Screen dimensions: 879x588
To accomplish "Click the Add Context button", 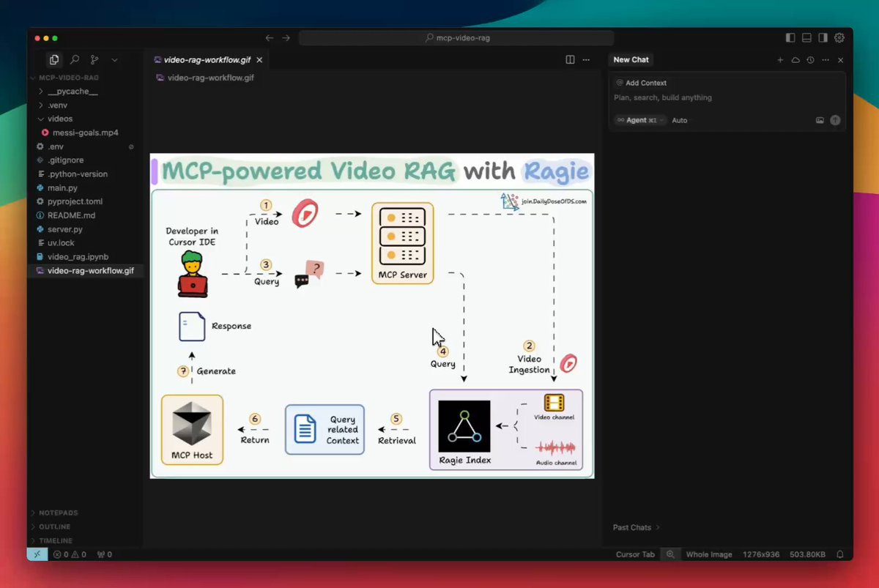I will tap(642, 83).
